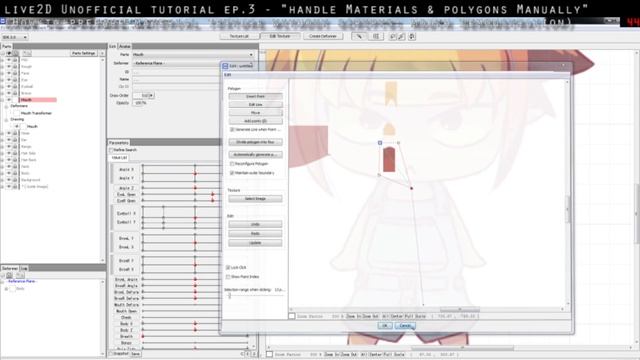The image size is (640, 360).
Task: Switch to the Avatar tab
Action: pos(124,47)
